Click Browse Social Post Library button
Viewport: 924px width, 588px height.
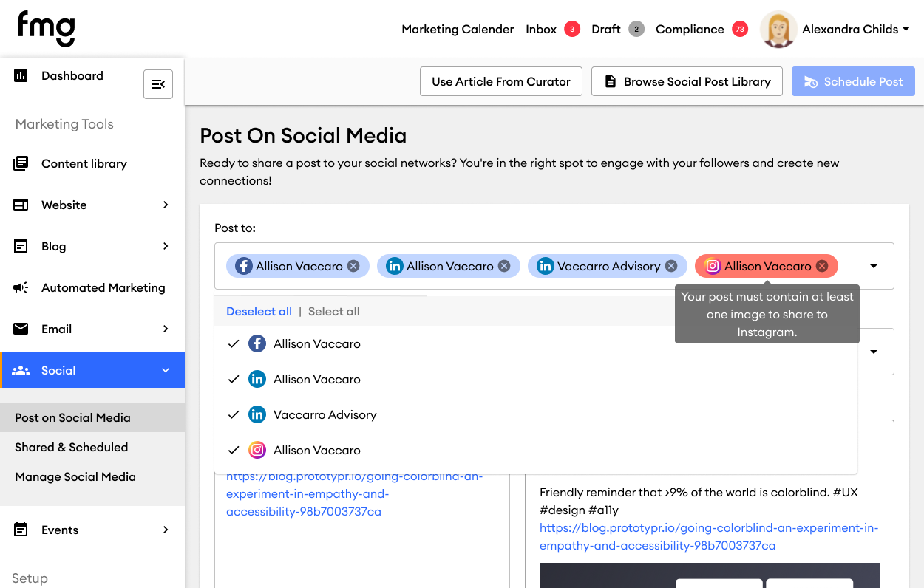pos(687,81)
